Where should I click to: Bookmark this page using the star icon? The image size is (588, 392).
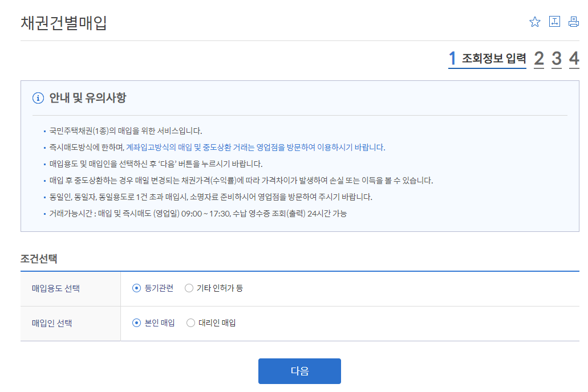[x=534, y=21]
